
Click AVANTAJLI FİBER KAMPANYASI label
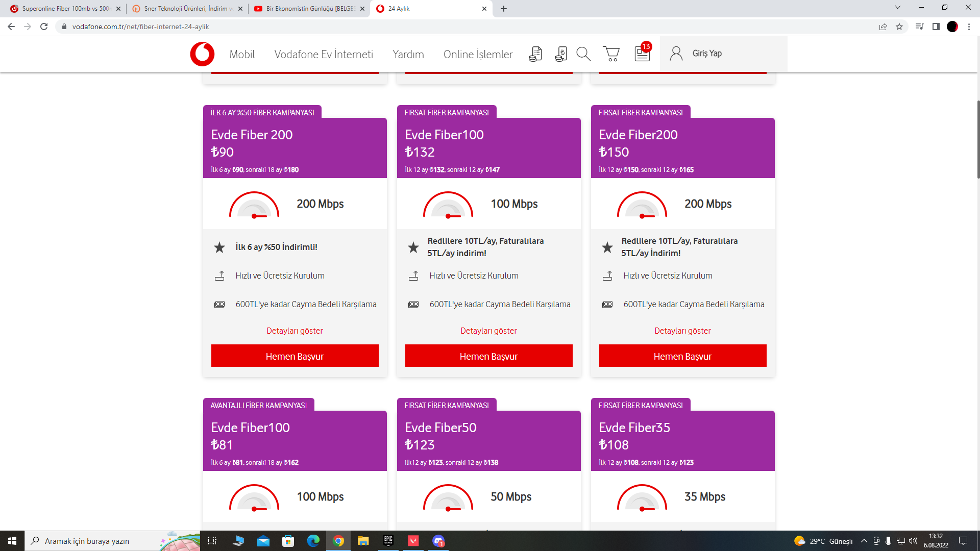point(259,405)
